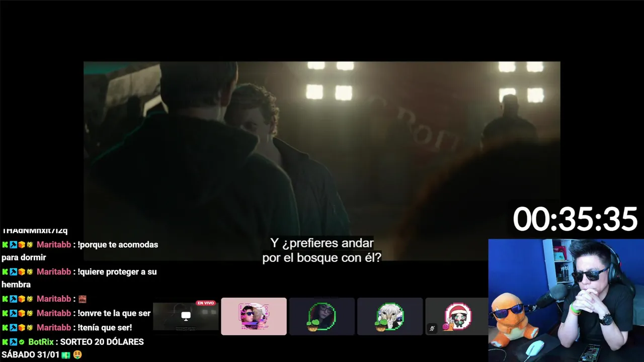Click the BotRix username in chat
The image size is (644, 362).
coord(41,342)
